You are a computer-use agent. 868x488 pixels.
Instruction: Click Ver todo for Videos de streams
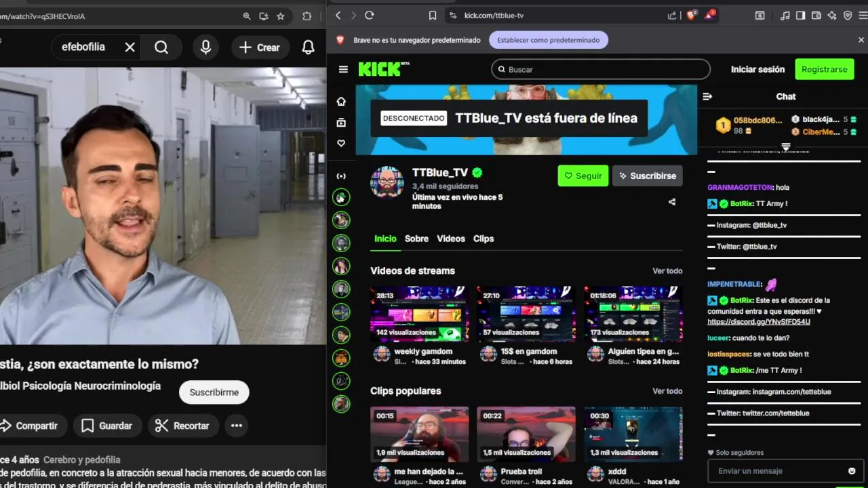667,270
